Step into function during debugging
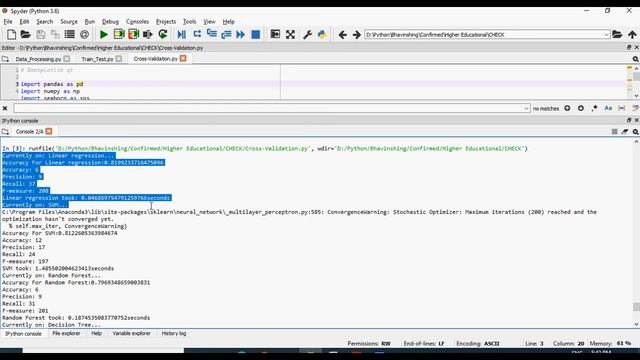The height and width of the screenshot is (360, 640). (211, 35)
